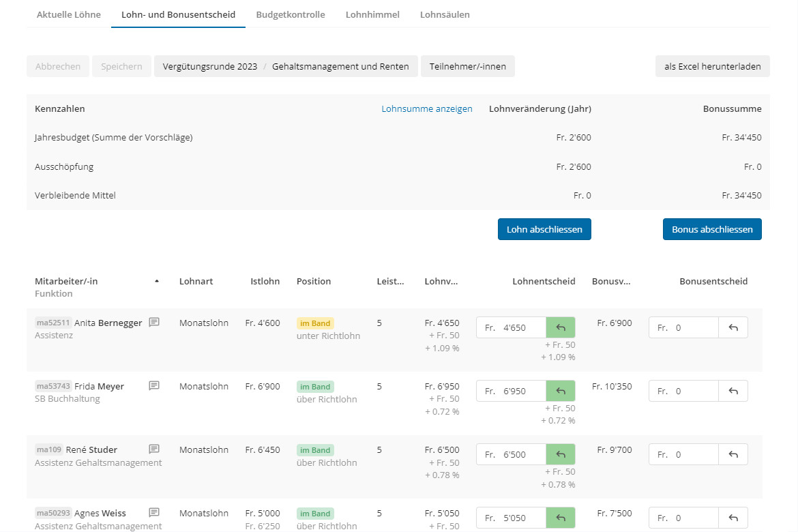The image size is (798, 532).
Task: Open Vergütungsrunde 2023 breadcrumb
Action: [209, 66]
